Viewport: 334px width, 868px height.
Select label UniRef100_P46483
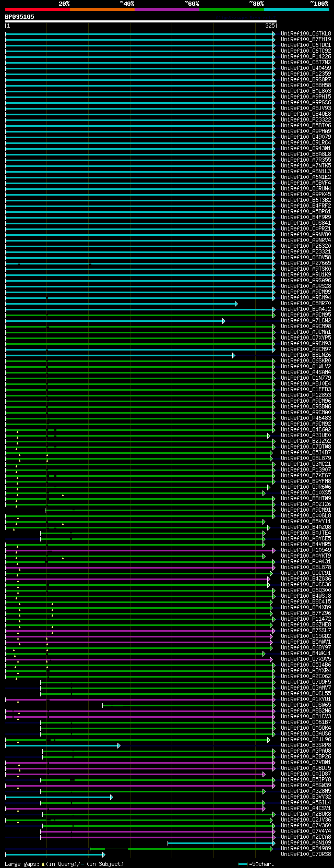pos(306,418)
